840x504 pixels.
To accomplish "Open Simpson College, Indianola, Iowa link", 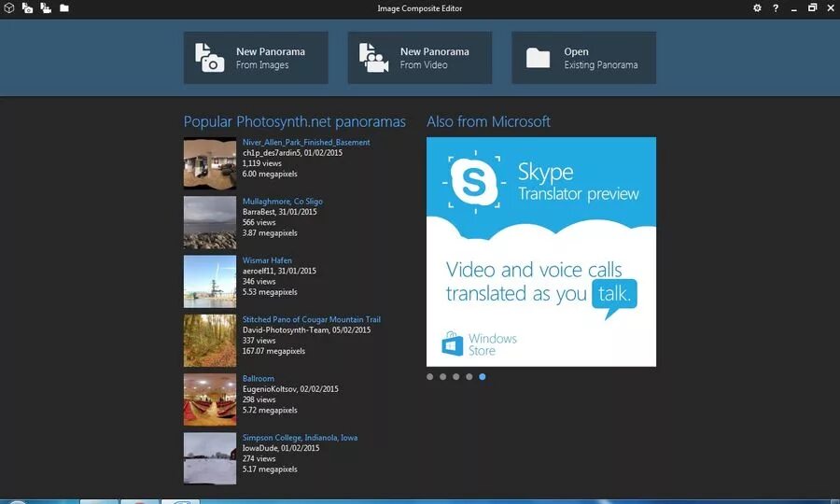I will click(x=300, y=438).
